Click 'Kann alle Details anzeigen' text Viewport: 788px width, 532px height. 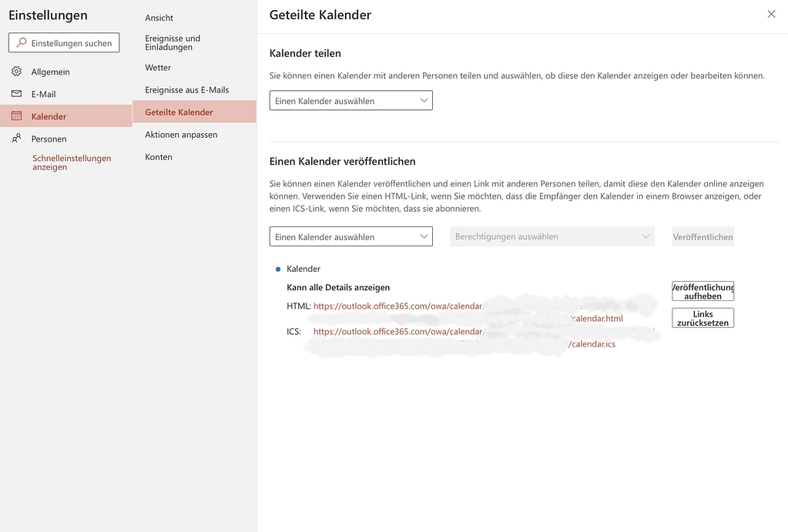[x=338, y=287]
